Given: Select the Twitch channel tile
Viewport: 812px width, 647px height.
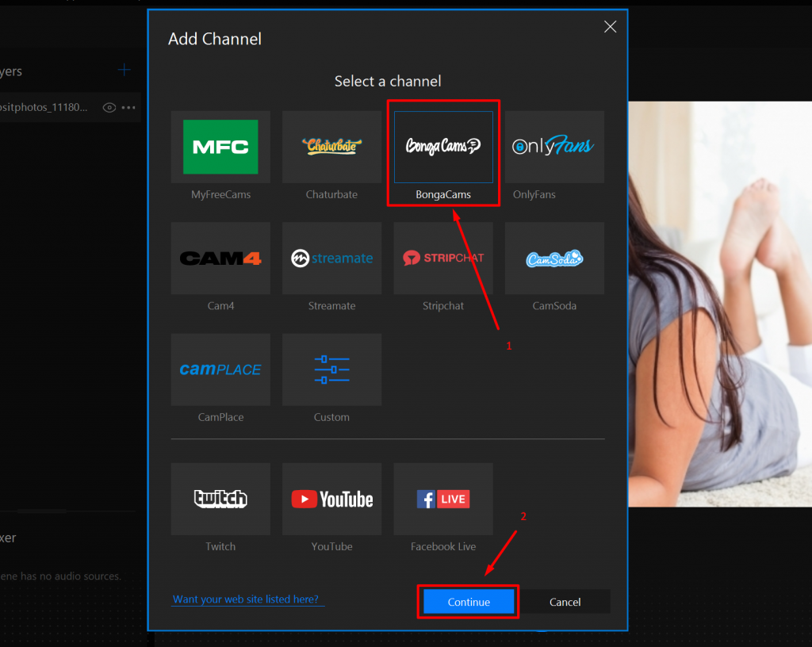Looking at the screenshot, I should tap(220, 499).
